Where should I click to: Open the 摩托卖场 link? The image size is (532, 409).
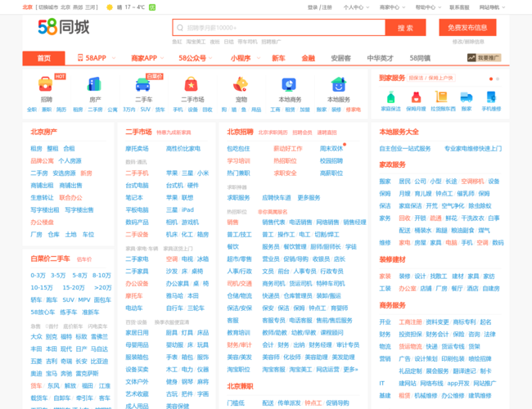(x=137, y=149)
